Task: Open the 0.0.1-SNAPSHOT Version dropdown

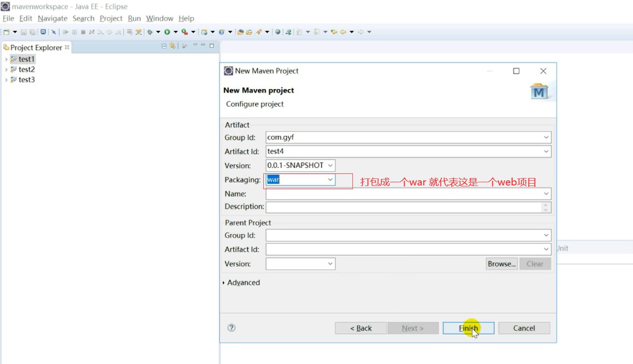Action: (330, 165)
